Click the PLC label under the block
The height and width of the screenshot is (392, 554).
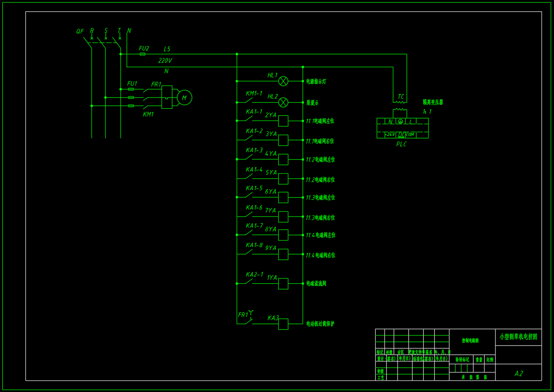click(x=401, y=144)
